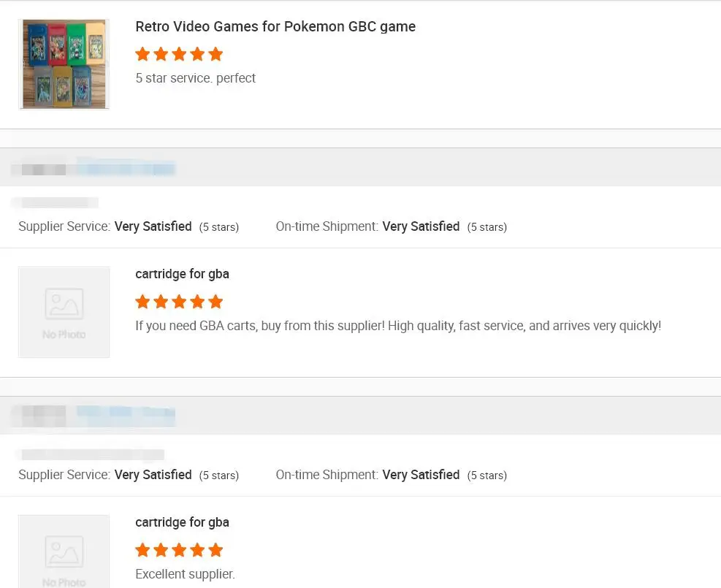Click the Supplier Service rating above the GBA carts review
The image size is (721, 588).
153,226
